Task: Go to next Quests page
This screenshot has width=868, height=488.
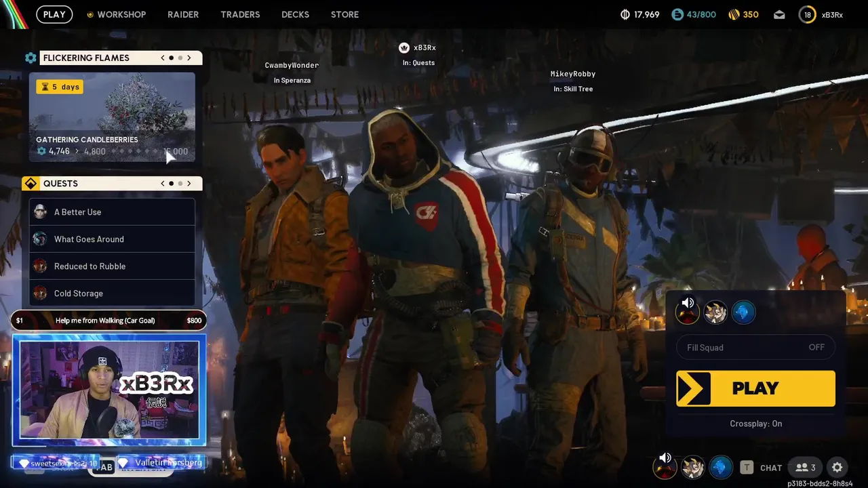Action: pyautogui.click(x=189, y=184)
